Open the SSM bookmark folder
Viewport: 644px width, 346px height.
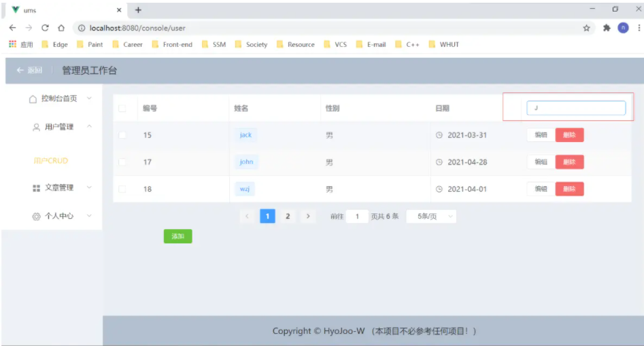coord(214,44)
